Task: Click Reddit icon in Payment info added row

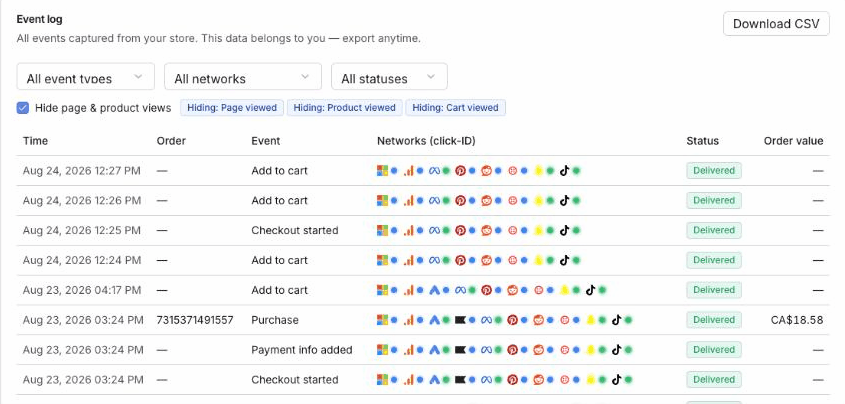Action: click(538, 350)
